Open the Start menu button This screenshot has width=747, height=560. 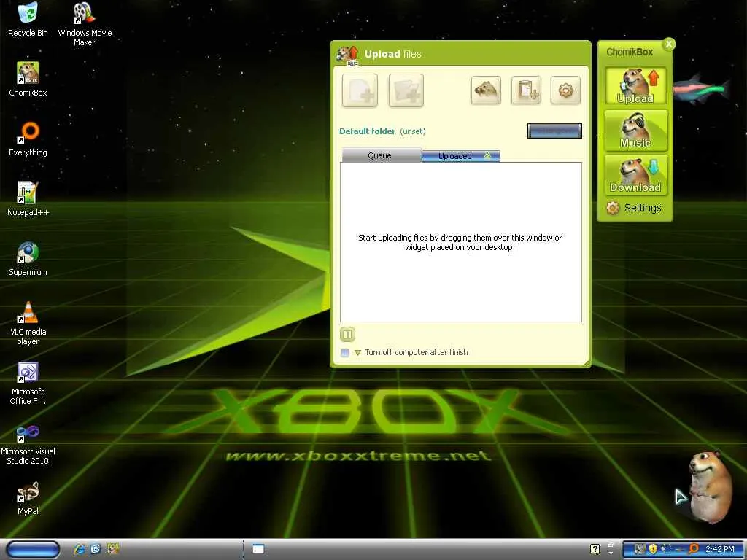pyautogui.click(x=34, y=550)
